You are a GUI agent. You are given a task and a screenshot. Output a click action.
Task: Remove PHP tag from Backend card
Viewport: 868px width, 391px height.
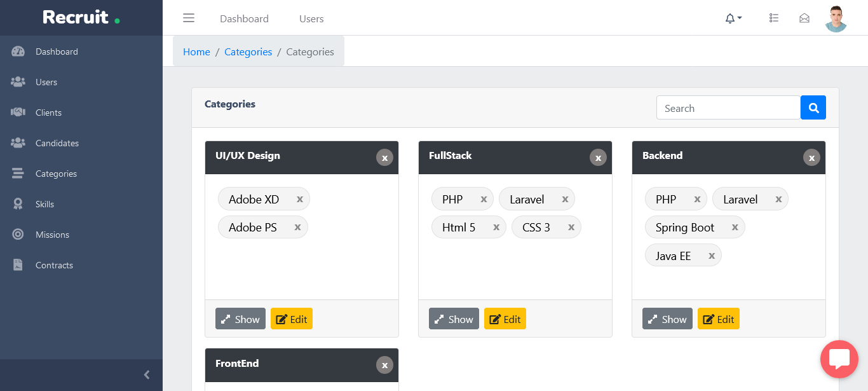tap(697, 199)
